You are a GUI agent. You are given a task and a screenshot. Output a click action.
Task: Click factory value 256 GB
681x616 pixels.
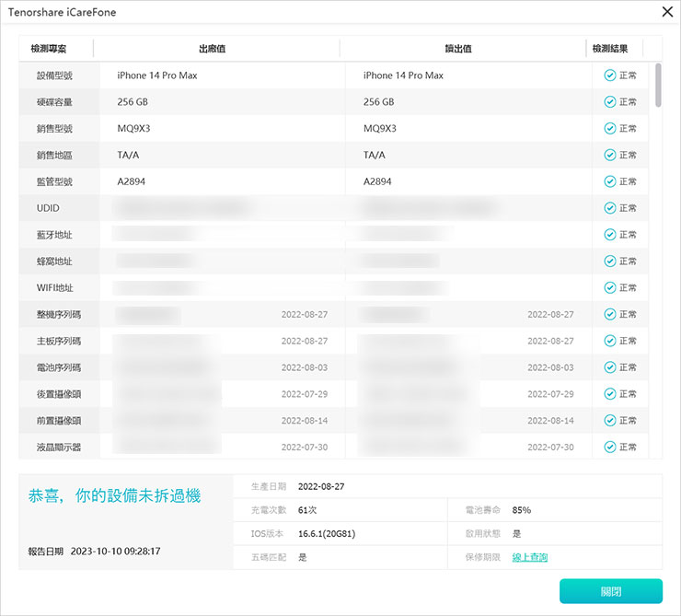click(133, 101)
